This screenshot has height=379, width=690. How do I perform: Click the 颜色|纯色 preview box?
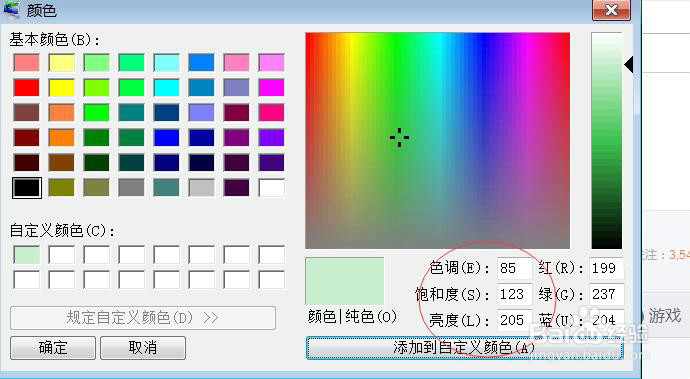(x=345, y=282)
